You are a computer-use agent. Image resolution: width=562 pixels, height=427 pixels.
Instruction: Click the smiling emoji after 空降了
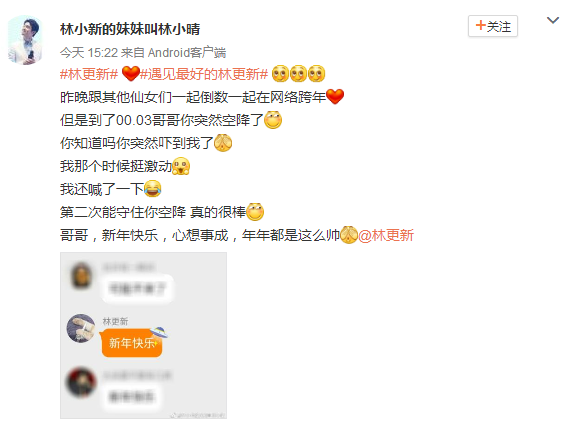click(x=273, y=120)
